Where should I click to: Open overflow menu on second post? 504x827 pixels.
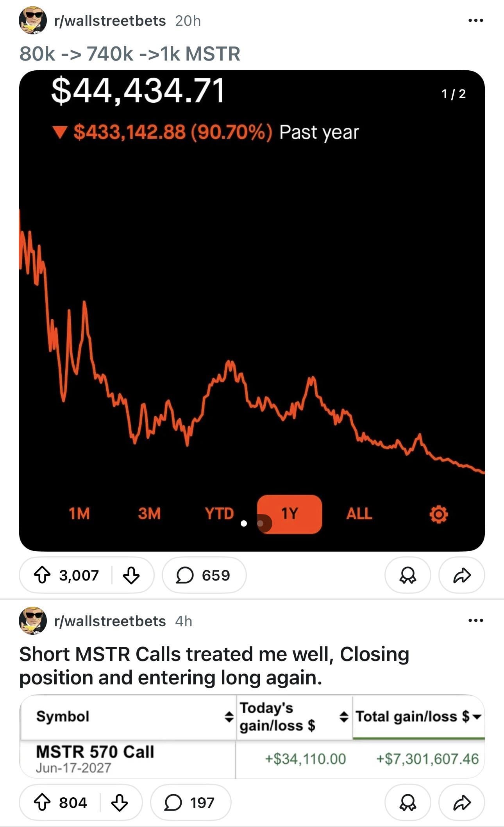point(475,620)
